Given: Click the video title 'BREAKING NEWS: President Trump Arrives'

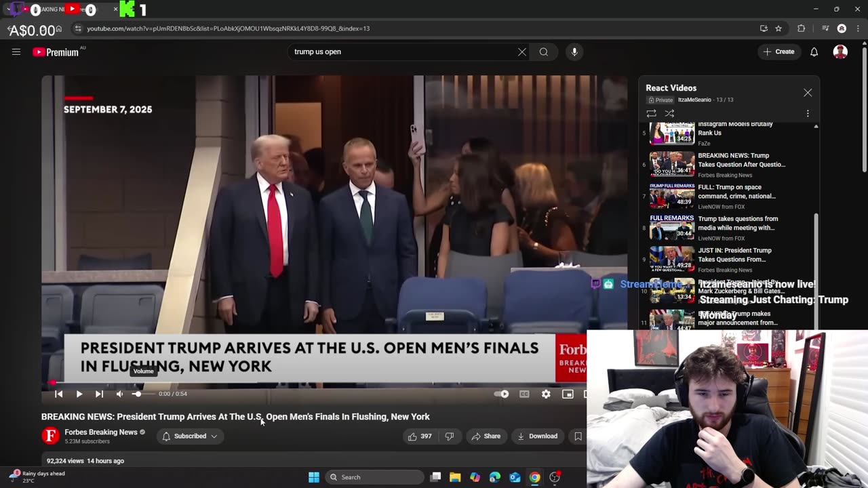Looking at the screenshot, I should (235, 417).
